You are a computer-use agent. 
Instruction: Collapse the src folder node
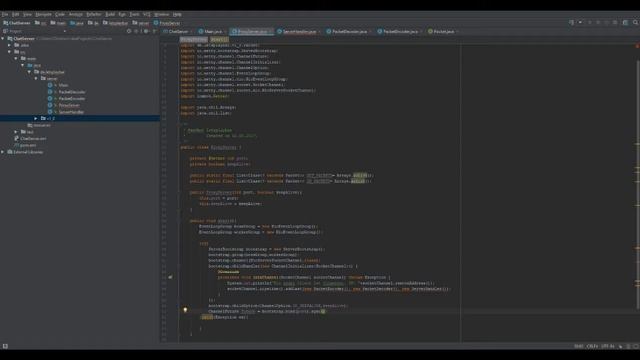(10, 52)
